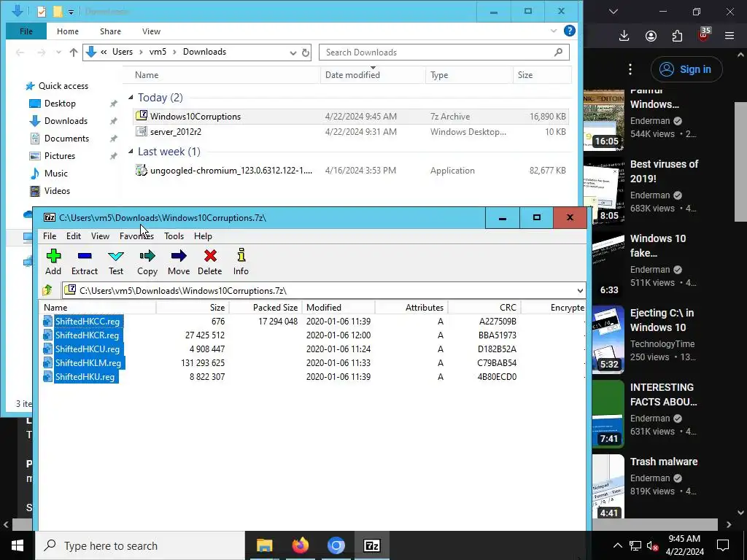The width and height of the screenshot is (747, 560).
Task: Open the 'Trash malware' video link
Action: (x=664, y=462)
